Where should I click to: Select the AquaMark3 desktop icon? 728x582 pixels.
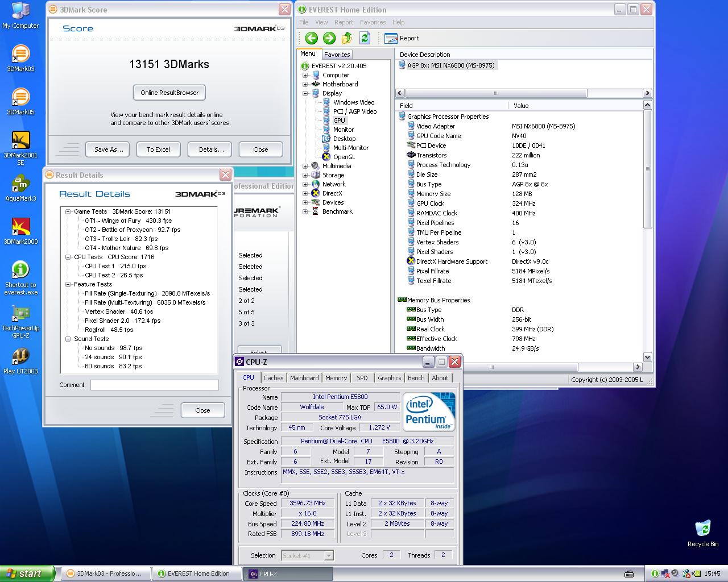pyautogui.click(x=20, y=188)
